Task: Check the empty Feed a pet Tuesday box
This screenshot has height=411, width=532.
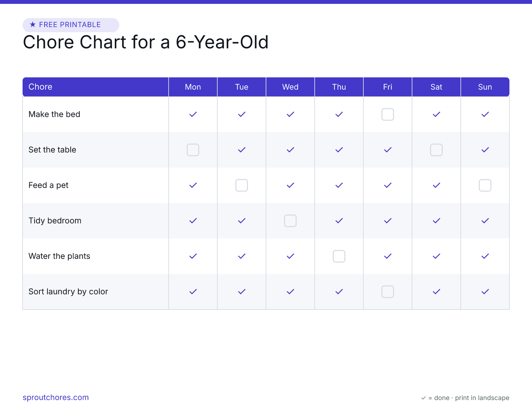Action: pos(241,185)
